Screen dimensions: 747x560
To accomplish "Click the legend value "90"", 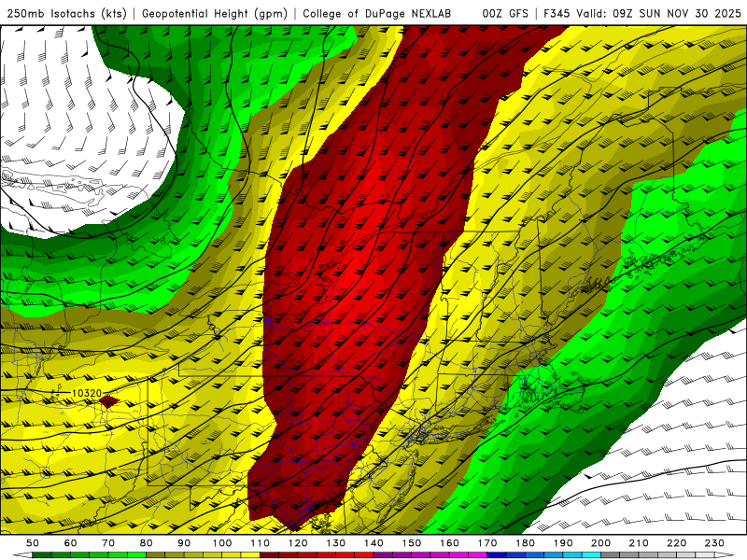I will [184, 543].
